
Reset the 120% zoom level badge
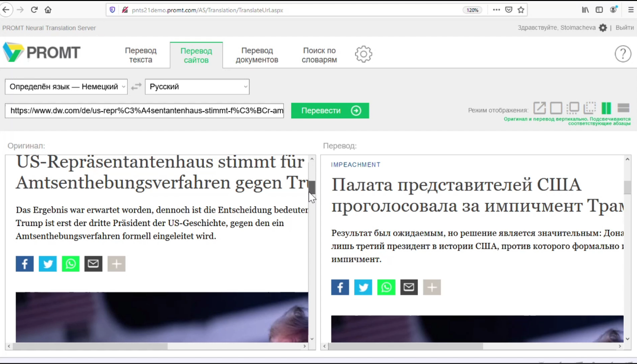[x=472, y=10]
